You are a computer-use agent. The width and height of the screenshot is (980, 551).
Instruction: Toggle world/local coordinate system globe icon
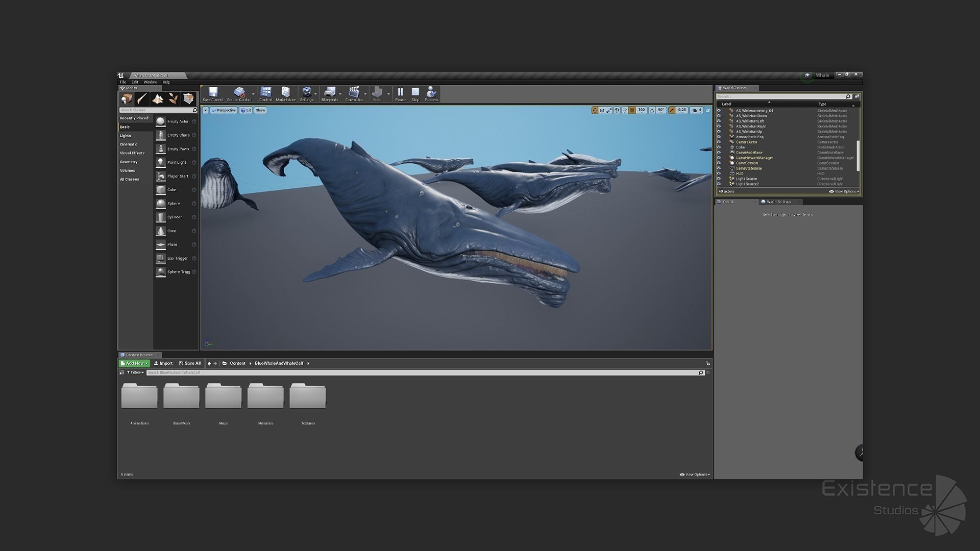(x=617, y=110)
